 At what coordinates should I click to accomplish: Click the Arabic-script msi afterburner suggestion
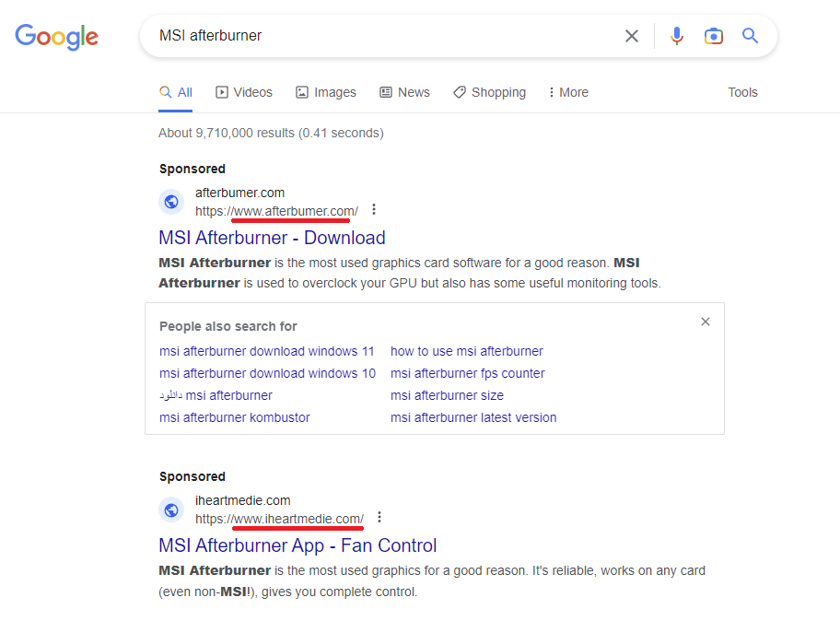(216, 395)
